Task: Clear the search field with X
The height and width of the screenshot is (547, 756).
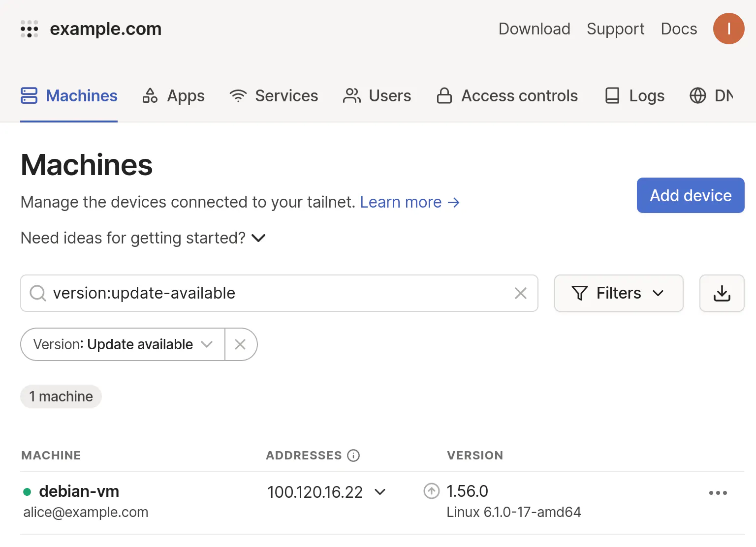Action: (520, 293)
